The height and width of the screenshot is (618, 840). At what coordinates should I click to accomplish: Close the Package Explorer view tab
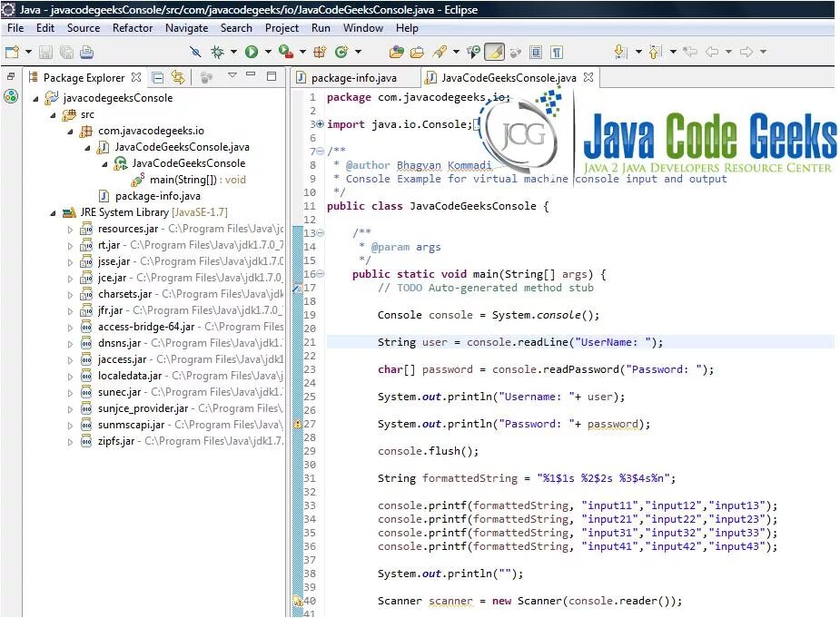pos(136,78)
